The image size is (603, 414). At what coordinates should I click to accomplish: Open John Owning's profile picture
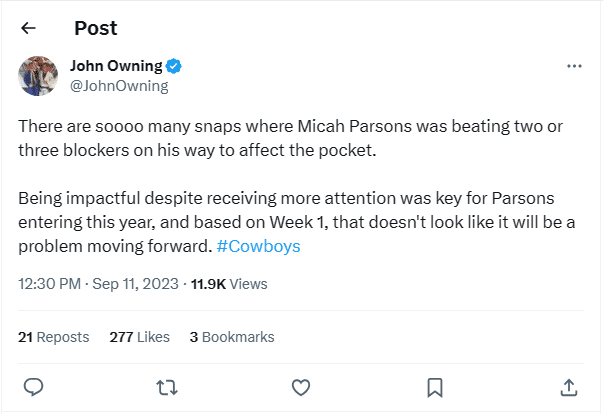coord(38,76)
